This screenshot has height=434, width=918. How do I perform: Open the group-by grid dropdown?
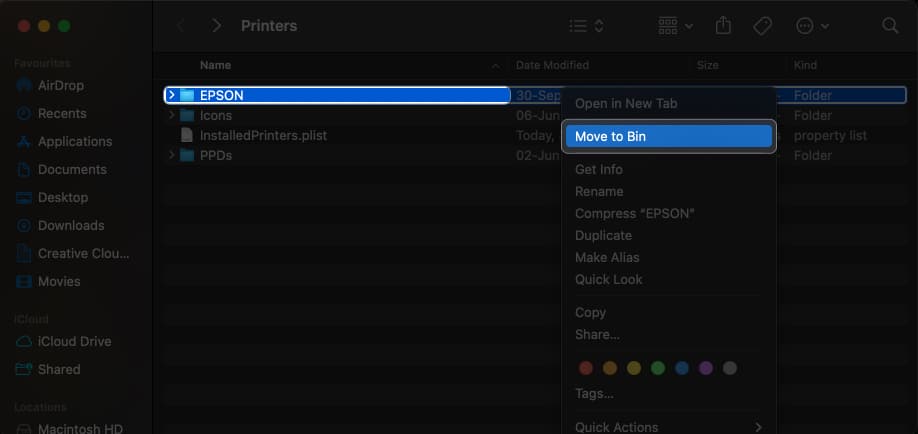pyautogui.click(x=676, y=26)
